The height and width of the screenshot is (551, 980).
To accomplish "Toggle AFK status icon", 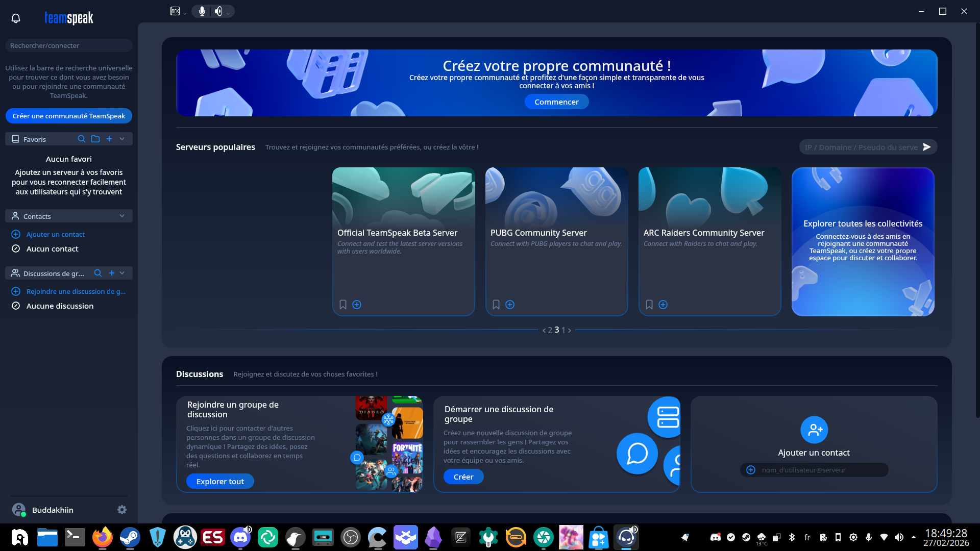I will tap(175, 11).
